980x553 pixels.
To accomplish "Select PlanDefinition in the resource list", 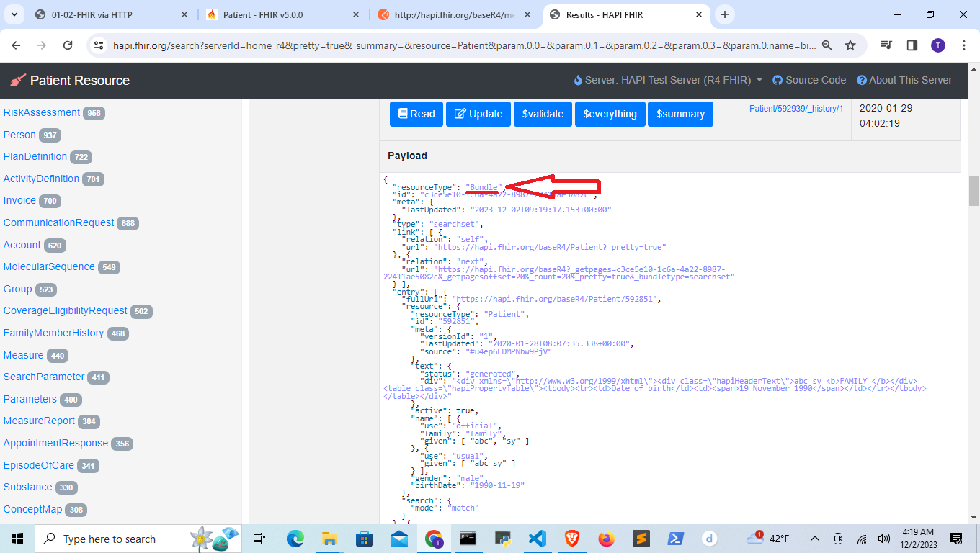I will pyautogui.click(x=35, y=156).
